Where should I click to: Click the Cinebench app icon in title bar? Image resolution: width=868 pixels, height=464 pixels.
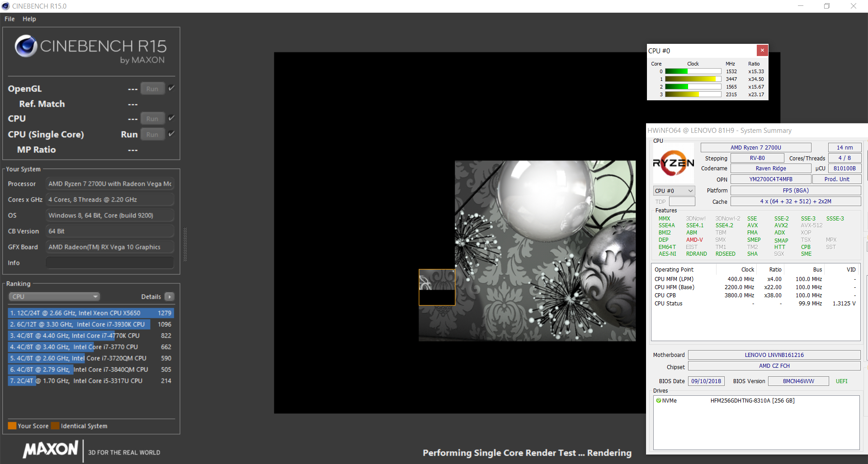tap(5, 6)
